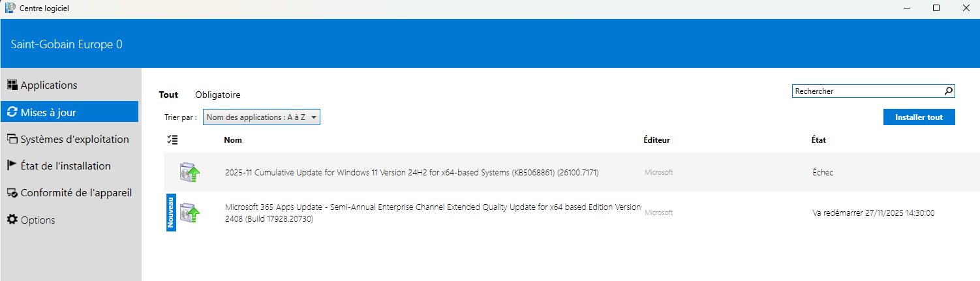Click the Applications grid icon in sidebar

click(x=12, y=85)
